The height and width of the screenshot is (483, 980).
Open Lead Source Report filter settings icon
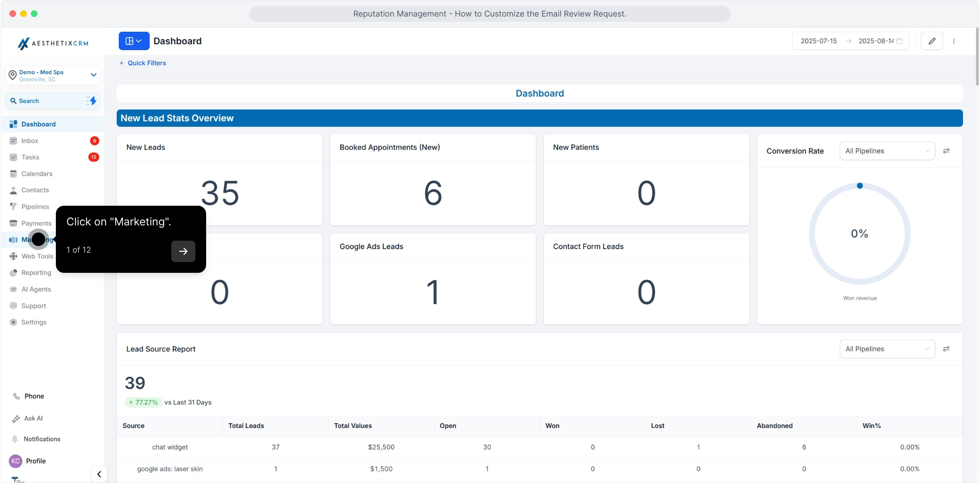pos(946,349)
